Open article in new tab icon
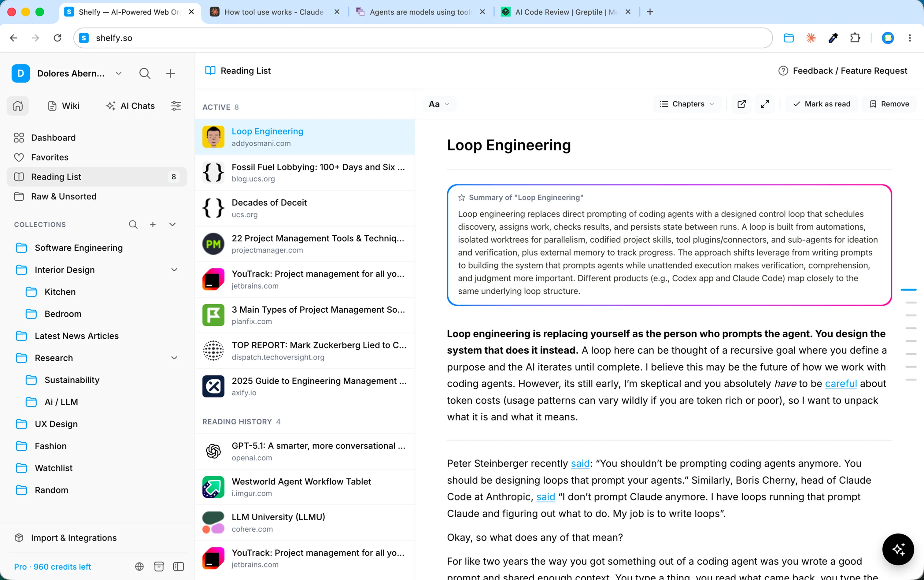The image size is (924, 580). click(741, 104)
